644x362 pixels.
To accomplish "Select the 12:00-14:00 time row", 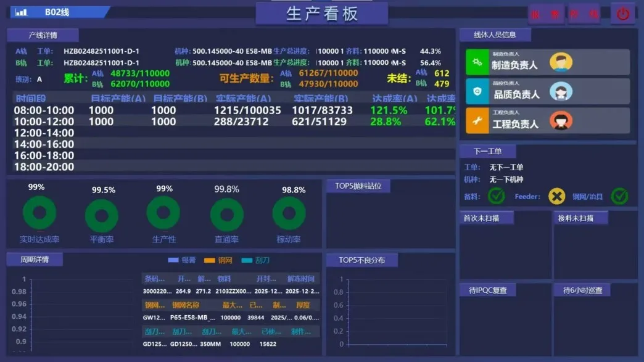I will 234,133.
